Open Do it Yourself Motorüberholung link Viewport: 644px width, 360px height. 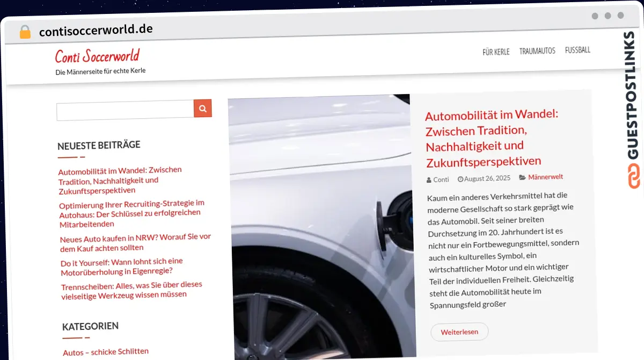tap(122, 266)
